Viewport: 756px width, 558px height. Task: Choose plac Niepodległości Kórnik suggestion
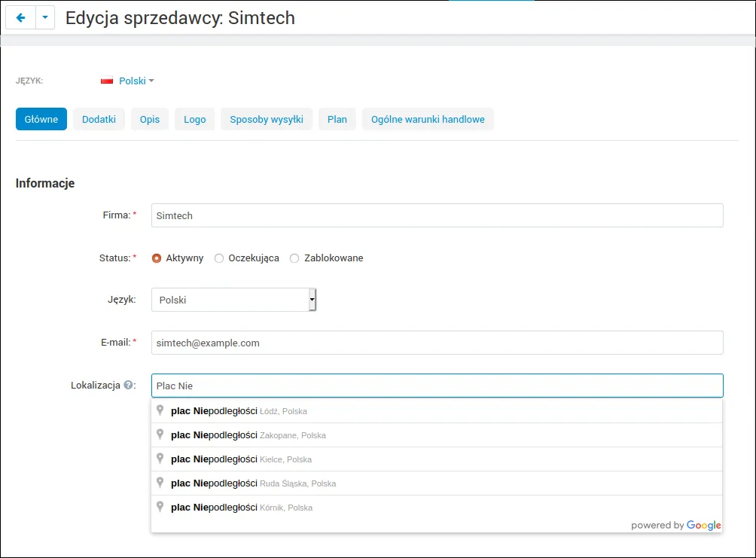coord(437,508)
